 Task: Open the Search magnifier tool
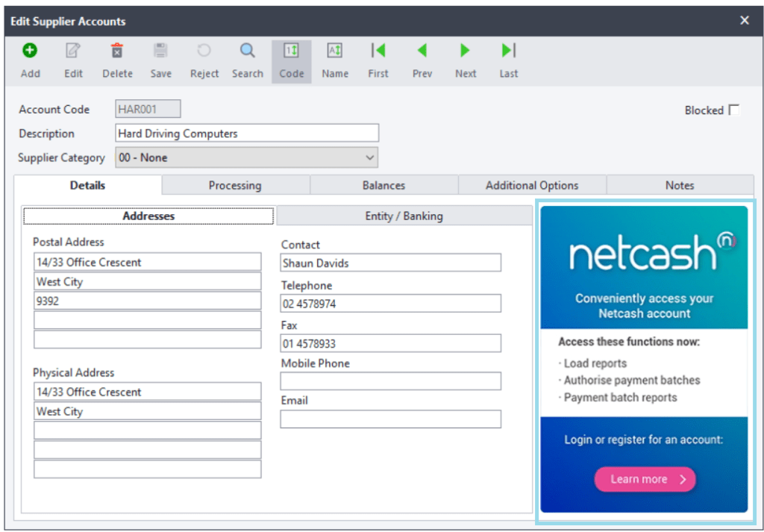click(248, 50)
